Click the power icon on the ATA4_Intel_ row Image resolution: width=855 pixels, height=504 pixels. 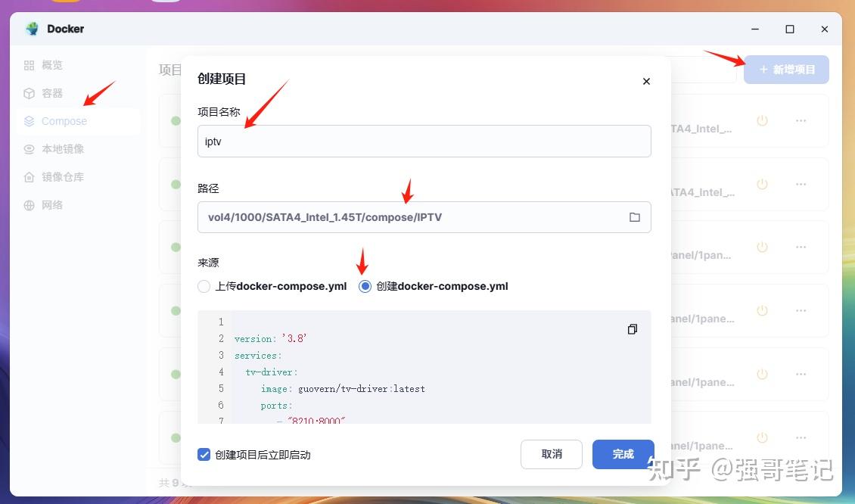click(x=762, y=185)
